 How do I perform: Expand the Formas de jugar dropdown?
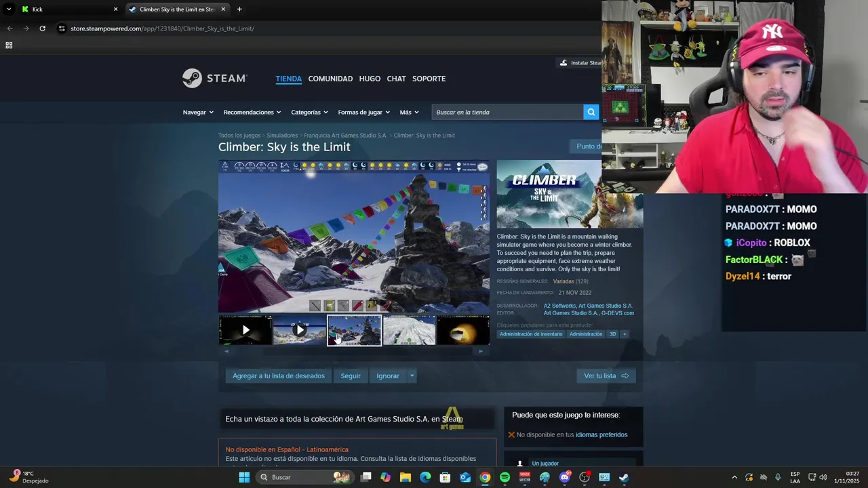[x=364, y=112]
